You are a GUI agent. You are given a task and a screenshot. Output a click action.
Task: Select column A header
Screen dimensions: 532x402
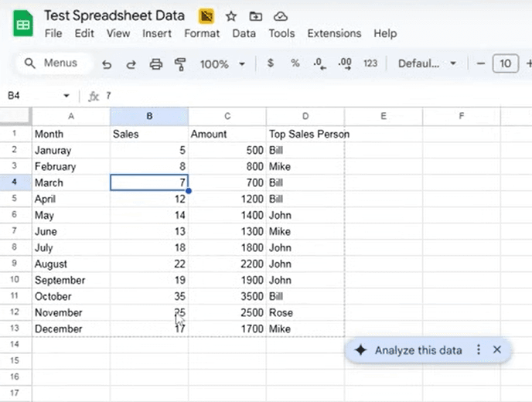click(71, 117)
